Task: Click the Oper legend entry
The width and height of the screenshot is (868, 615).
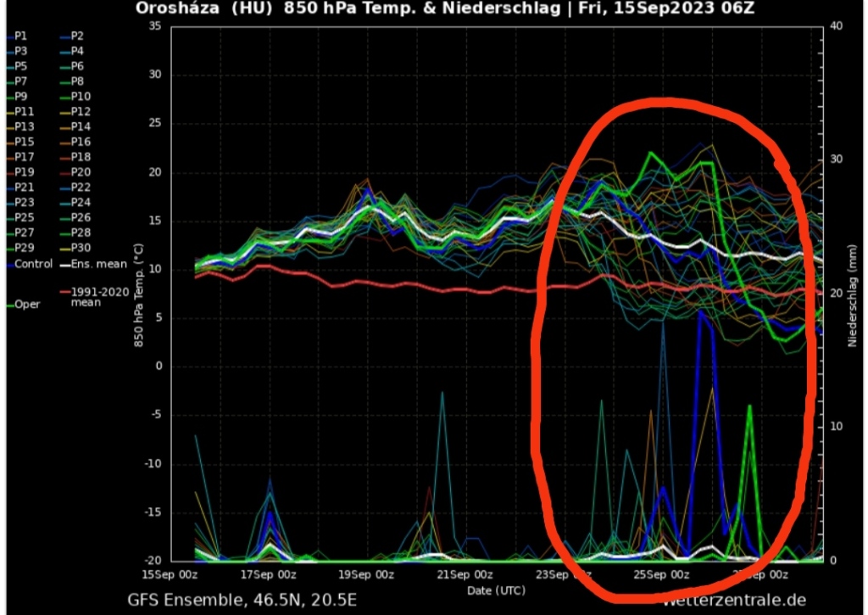Action: click(27, 305)
